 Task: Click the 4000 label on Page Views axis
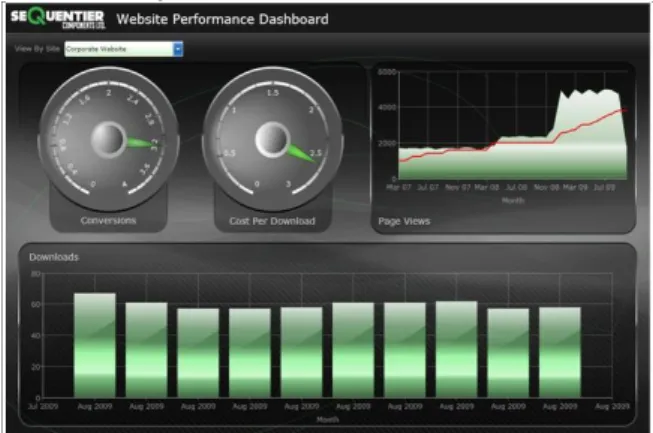click(x=387, y=107)
